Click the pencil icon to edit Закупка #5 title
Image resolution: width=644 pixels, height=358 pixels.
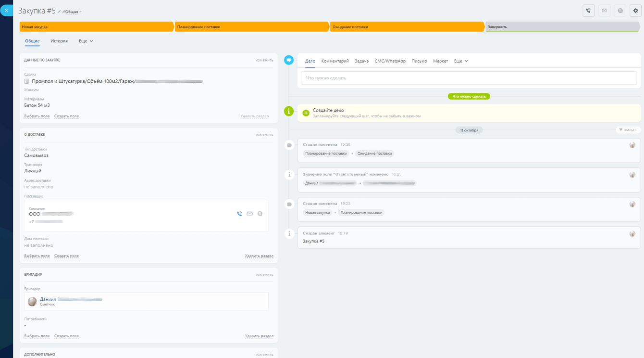60,12
